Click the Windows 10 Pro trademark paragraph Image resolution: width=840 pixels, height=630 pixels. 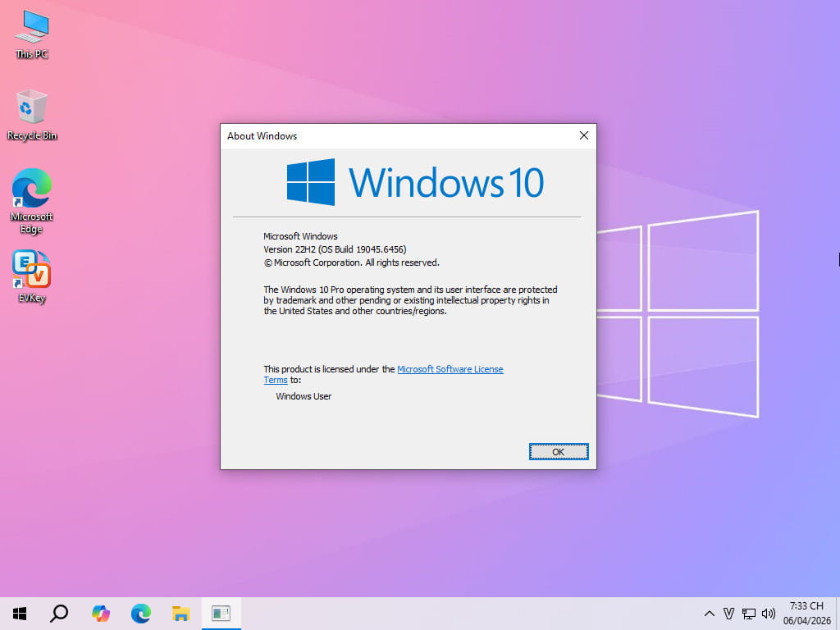pyautogui.click(x=410, y=300)
